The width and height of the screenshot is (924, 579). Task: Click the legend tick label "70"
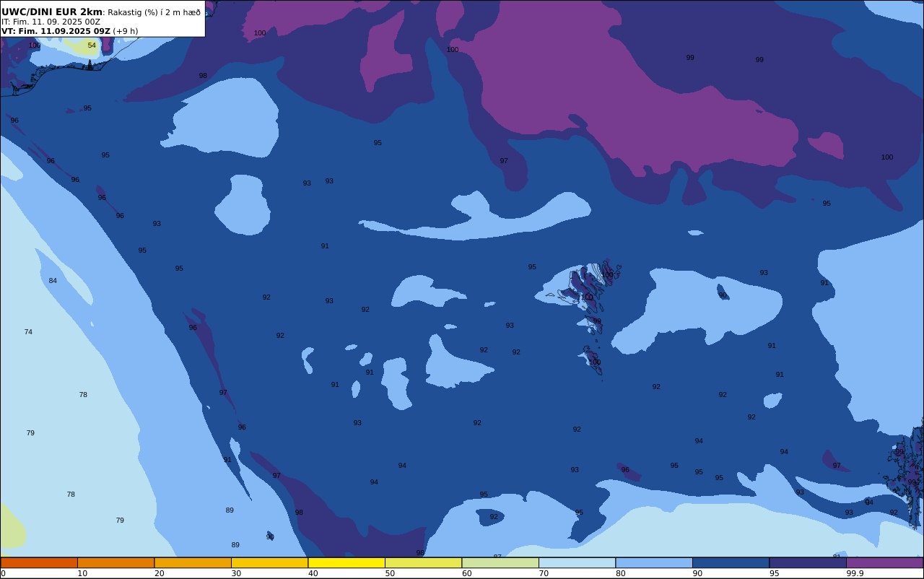coord(544,573)
